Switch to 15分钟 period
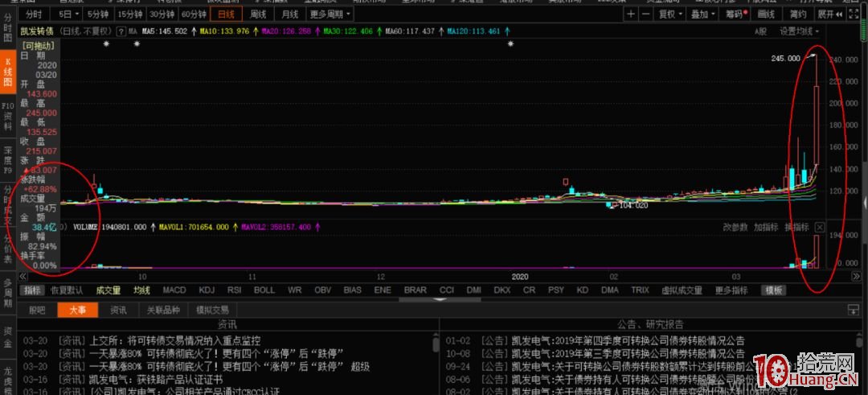This screenshot has height=395, width=868. tap(130, 14)
